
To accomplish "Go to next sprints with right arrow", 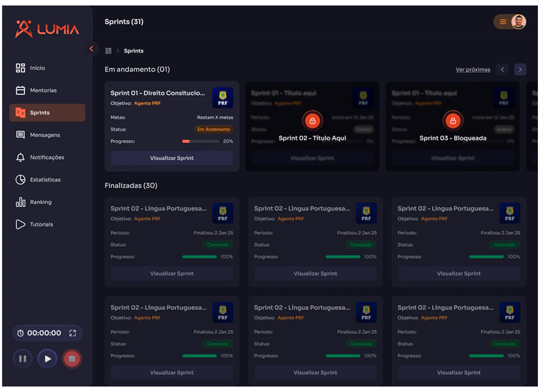I will [520, 70].
